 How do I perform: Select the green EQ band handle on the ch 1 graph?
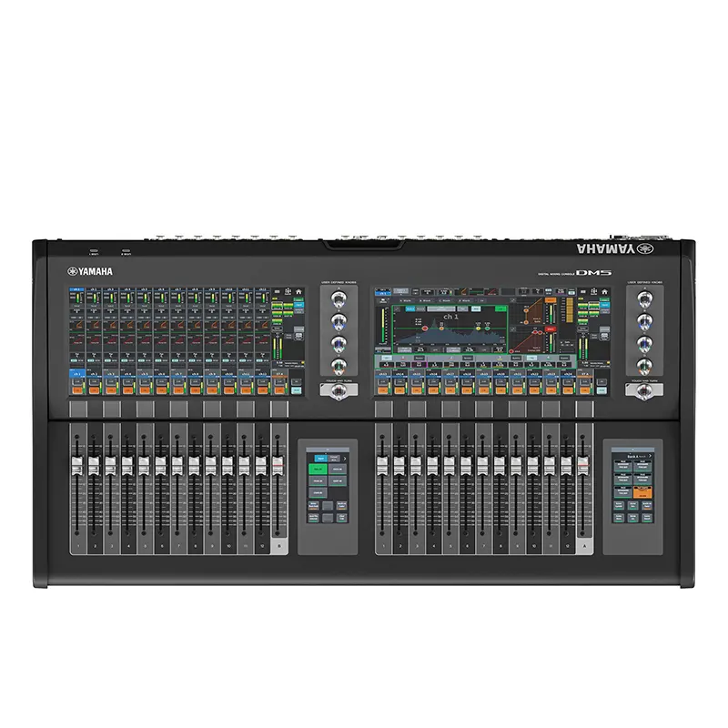pos(488,329)
